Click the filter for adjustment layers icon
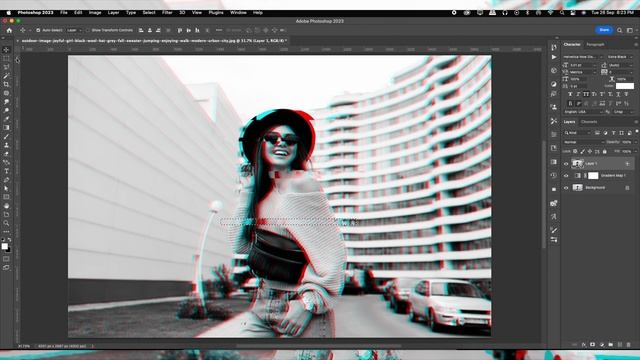The width and height of the screenshot is (640, 360). tap(605, 133)
